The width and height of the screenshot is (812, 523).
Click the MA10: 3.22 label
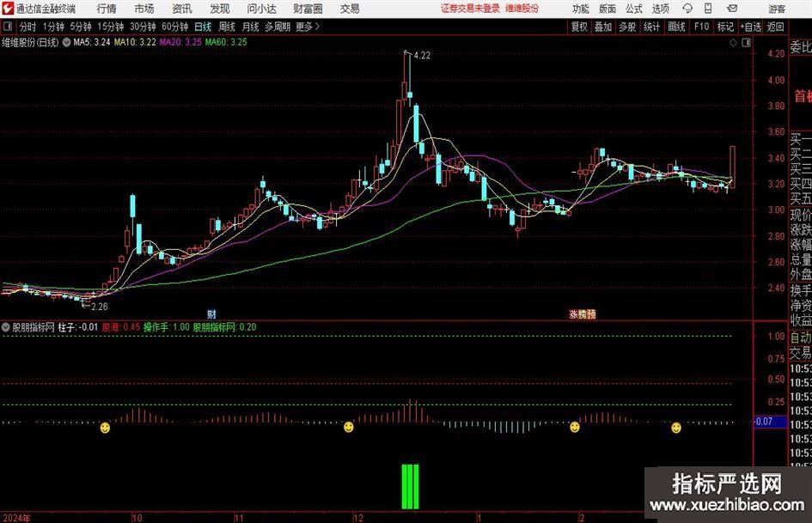(135, 42)
